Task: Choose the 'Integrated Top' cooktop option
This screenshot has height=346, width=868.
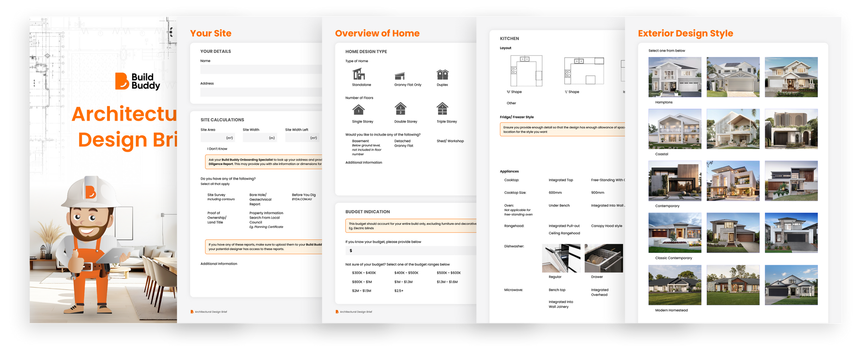Action: coord(561,180)
